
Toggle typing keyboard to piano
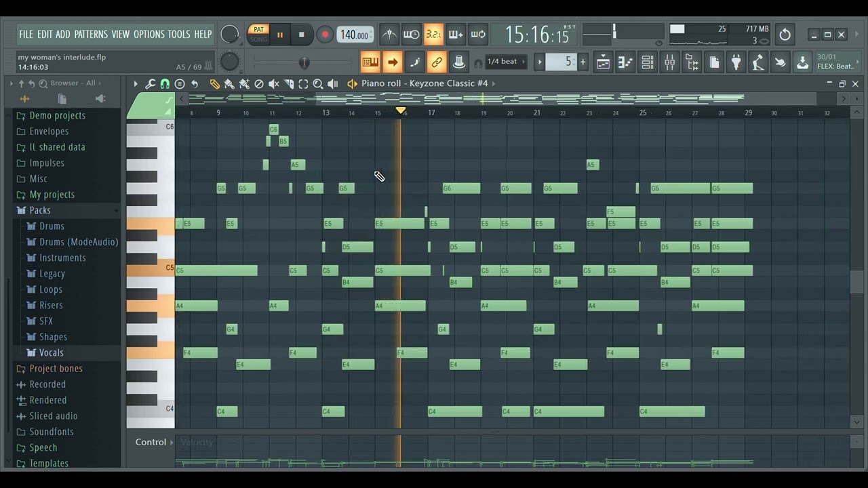[370, 62]
